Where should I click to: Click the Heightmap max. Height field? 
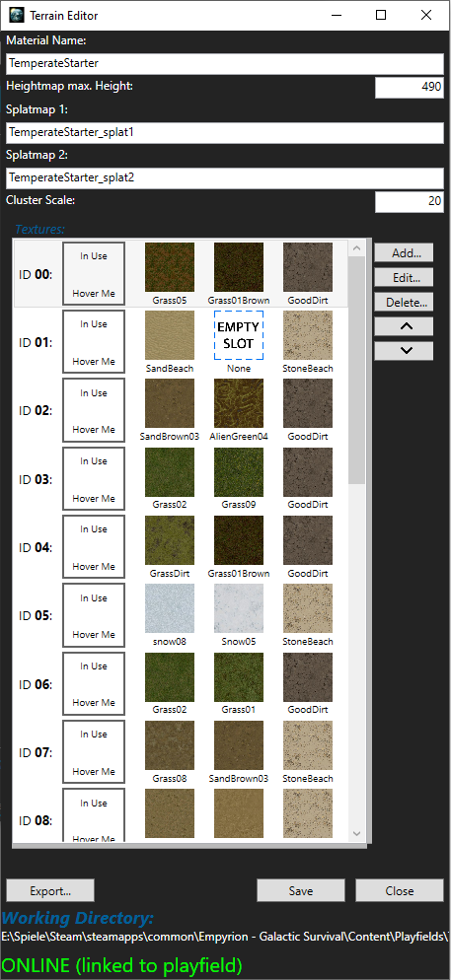click(x=410, y=88)
